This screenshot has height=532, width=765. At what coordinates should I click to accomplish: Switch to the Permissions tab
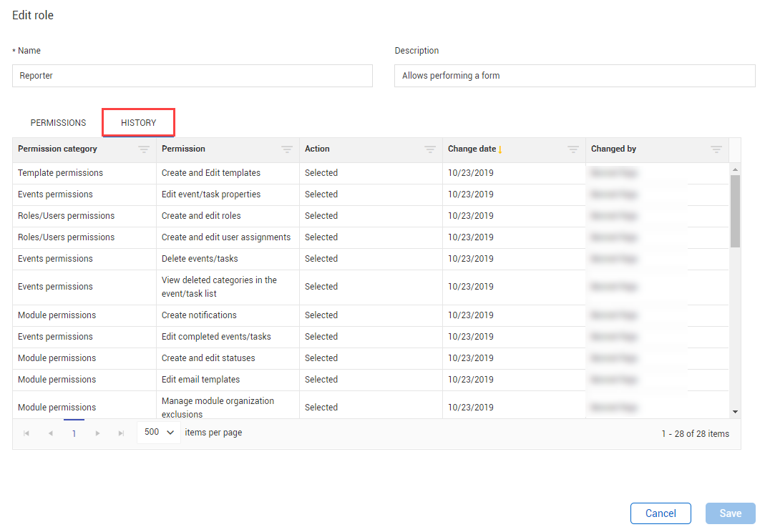coord(58,123)
